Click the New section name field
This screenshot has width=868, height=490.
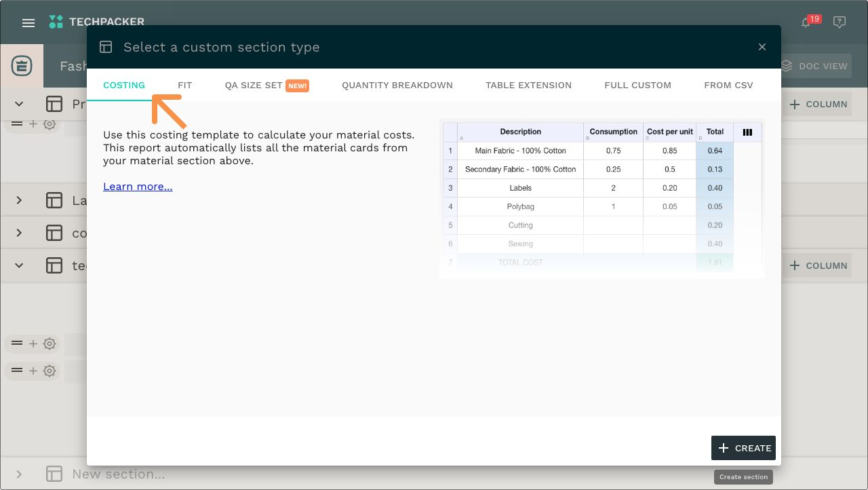click(119, 474)
